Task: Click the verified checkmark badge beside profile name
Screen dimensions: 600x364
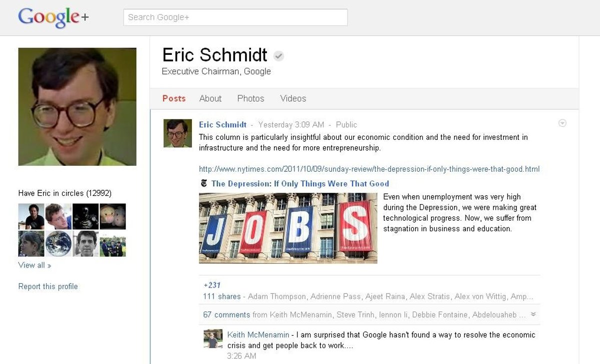Action: 278,56
